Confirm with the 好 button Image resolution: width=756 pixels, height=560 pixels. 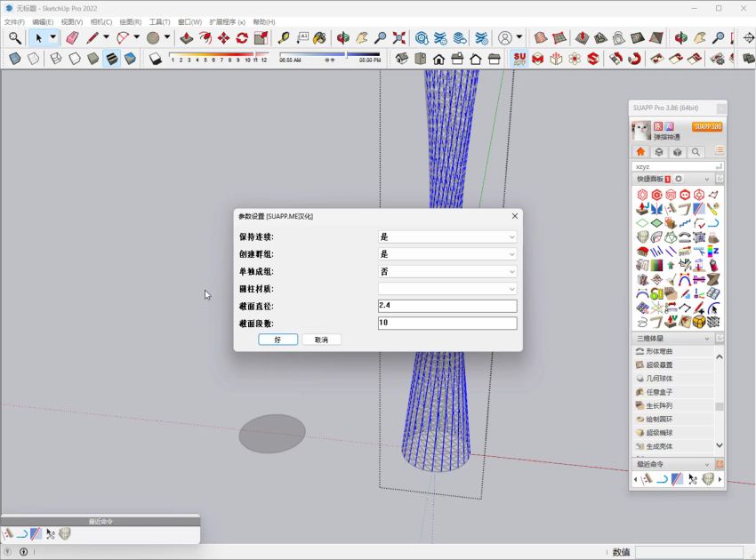(278, 340)
